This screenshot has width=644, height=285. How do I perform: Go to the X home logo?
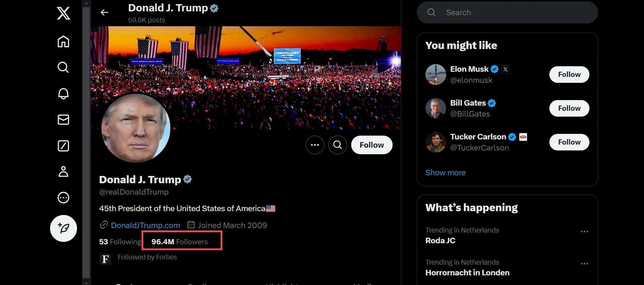[x=64, y=13]
